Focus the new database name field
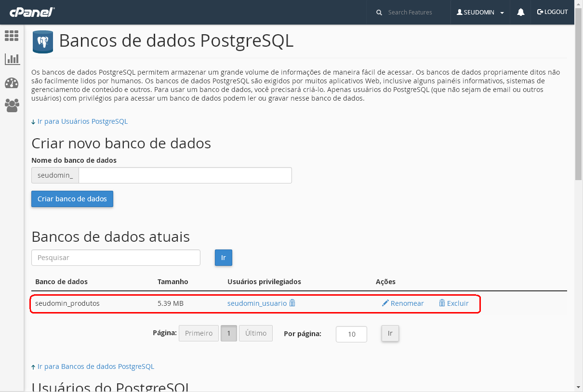The image size is (583, 392). pos(185,175)
